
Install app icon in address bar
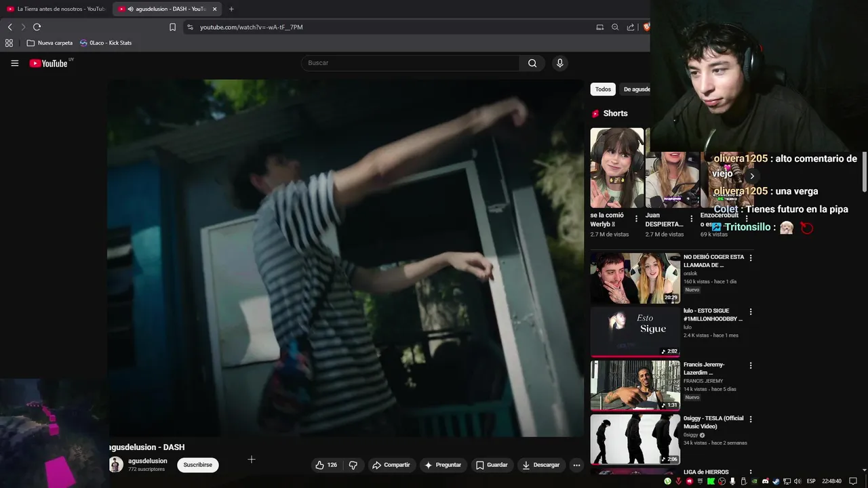click(x=599, y=27)
